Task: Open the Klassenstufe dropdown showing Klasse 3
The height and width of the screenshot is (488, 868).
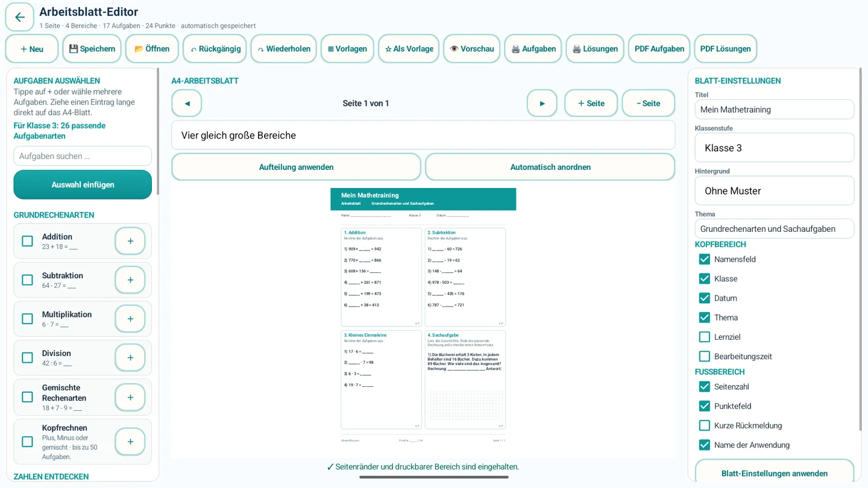Action: click(x=775, y=148)
